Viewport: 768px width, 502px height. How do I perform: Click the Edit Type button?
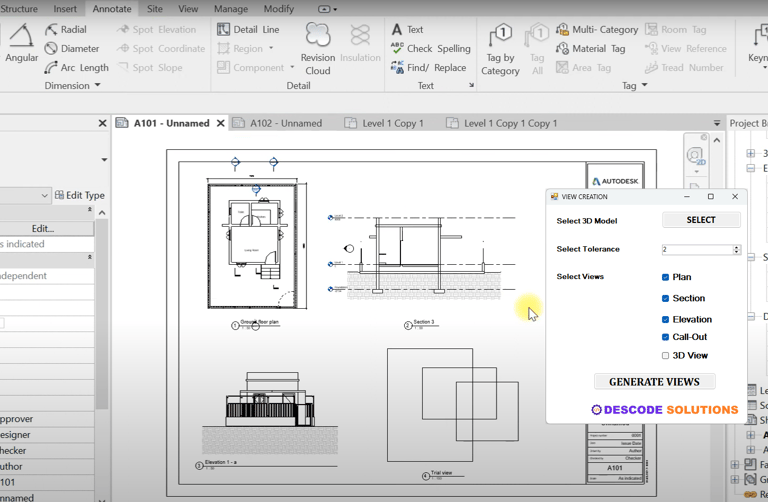[x=79, y=195]
